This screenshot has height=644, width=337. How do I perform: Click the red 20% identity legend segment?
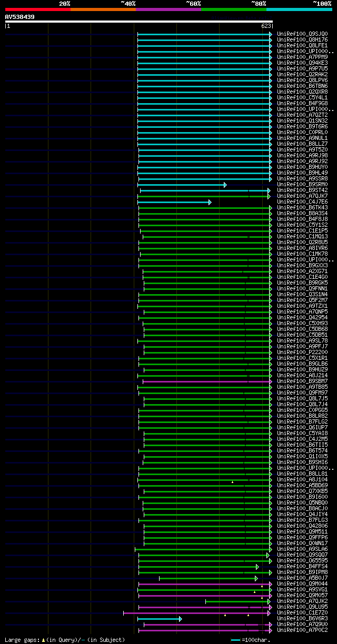point(38,9)
